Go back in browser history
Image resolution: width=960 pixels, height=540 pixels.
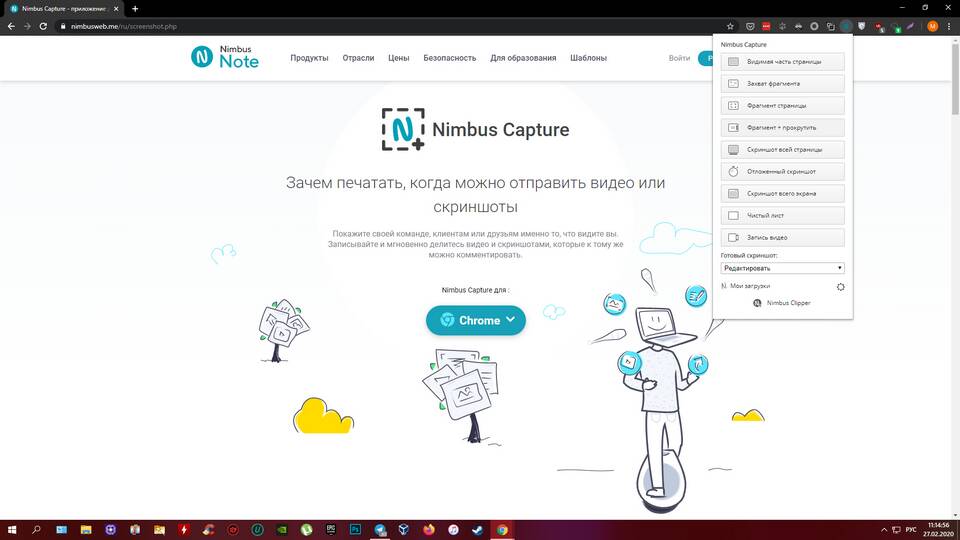(x=11, y=26)
